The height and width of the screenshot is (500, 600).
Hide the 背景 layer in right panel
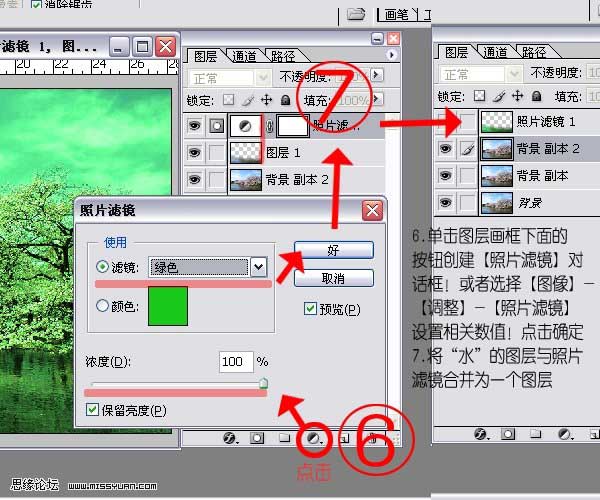(x=445, y=202)
